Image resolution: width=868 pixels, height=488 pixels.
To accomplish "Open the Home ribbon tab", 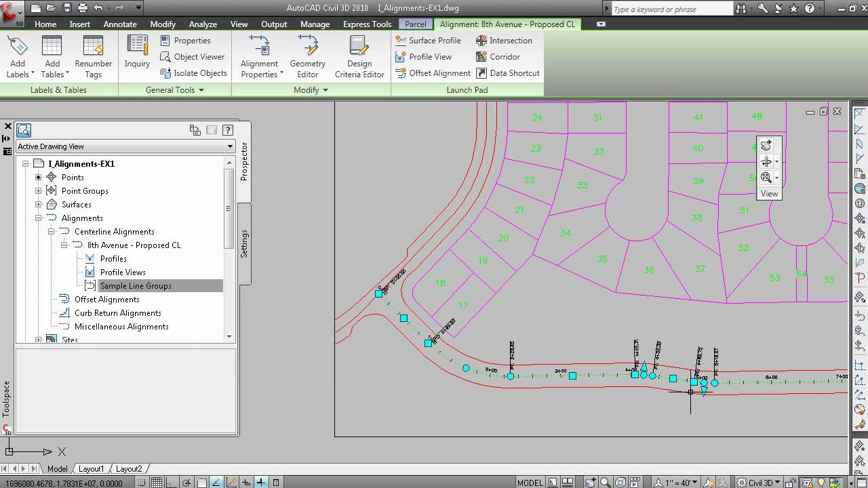I will click(45, 24).
